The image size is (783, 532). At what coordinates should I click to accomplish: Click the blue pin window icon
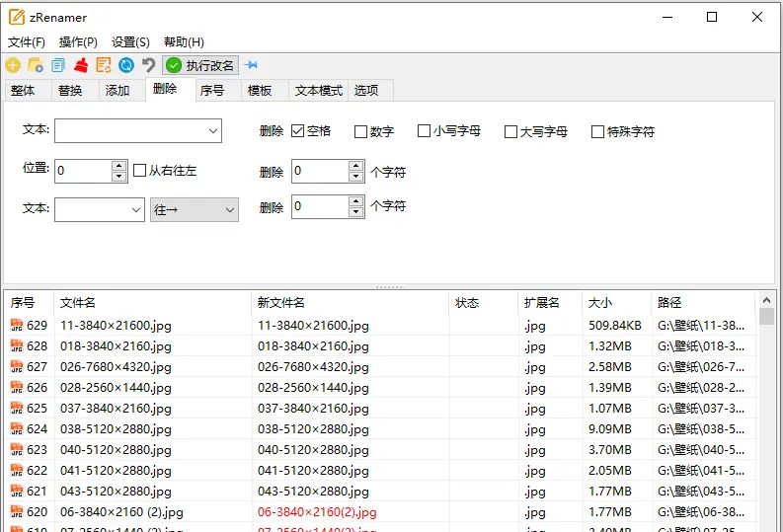click(x=251, y=65)
